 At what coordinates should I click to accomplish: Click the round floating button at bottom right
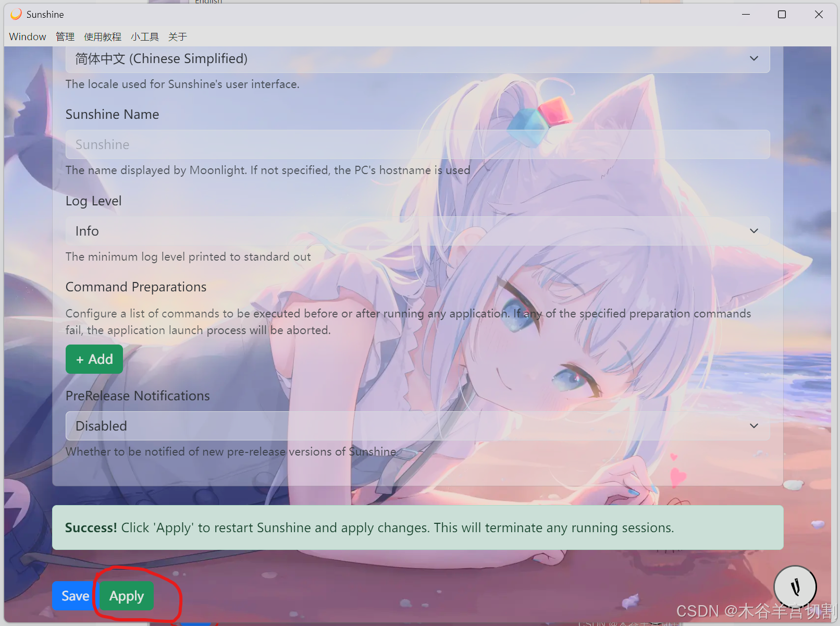point(795,587)
